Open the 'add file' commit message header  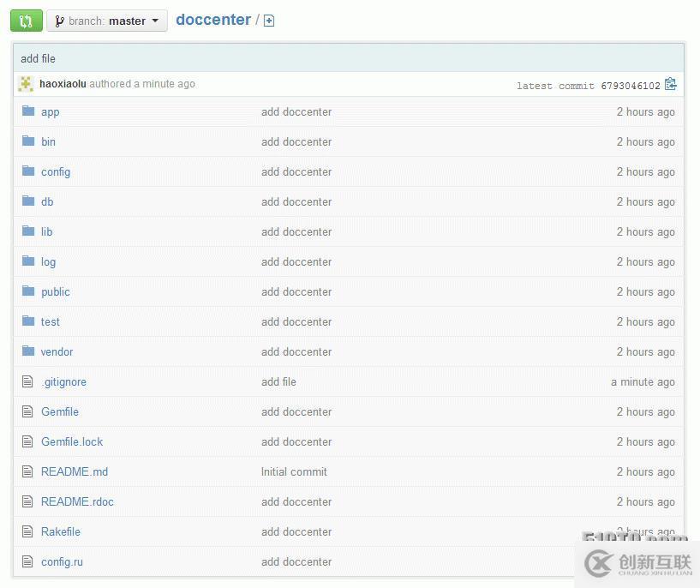(x=38, y=58)
